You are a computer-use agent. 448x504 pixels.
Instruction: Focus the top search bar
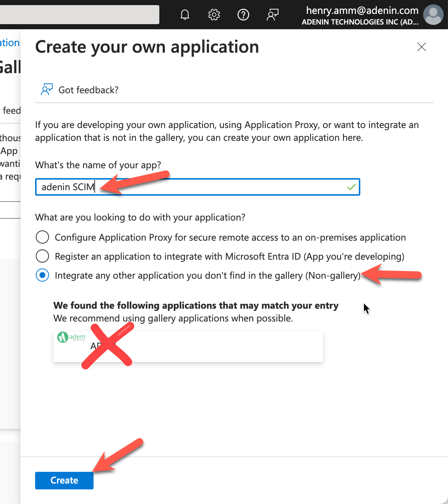pyautogui.click(x=79, y=15)
